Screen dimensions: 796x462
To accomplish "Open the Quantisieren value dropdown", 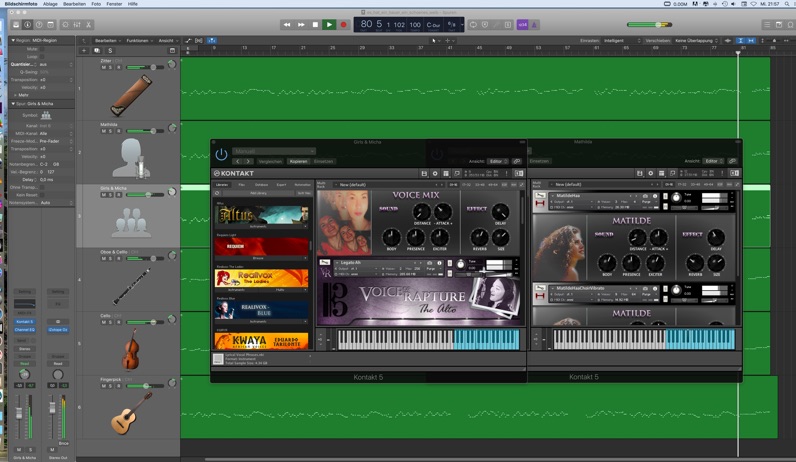I will (56, 64).
